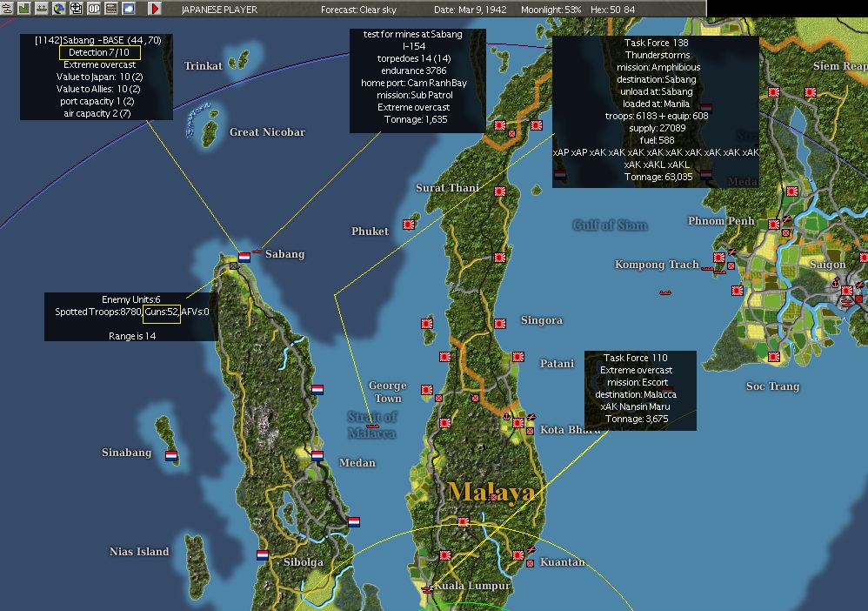Click the Malaya region label

tap(491, 492)
